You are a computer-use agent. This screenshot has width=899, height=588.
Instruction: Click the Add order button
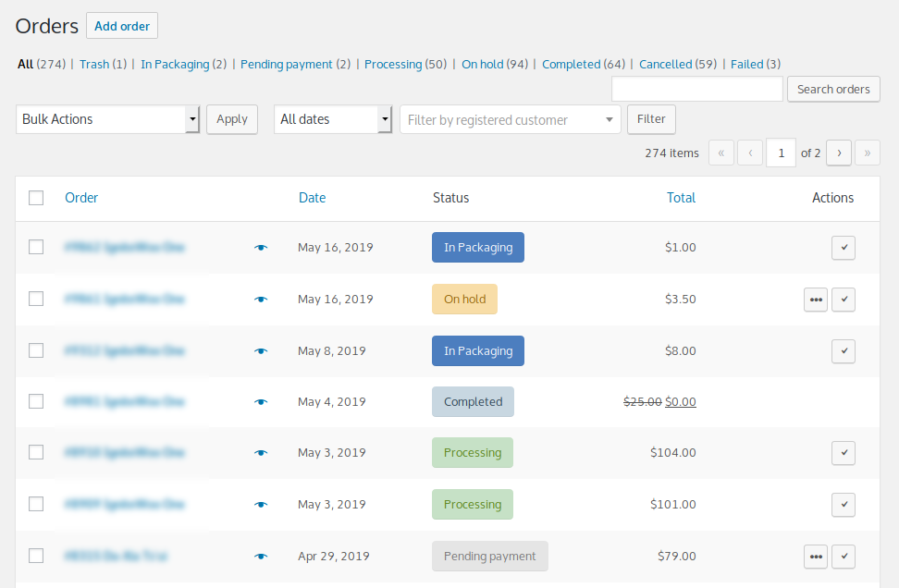[122, 26]
